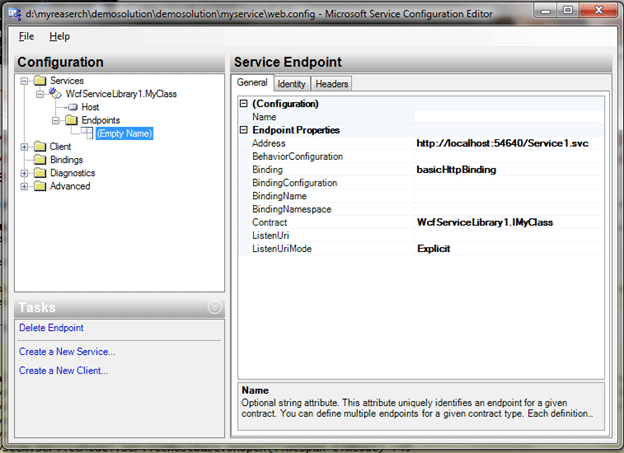Image resolution: width=624 pixels, height=453 pixels.
Task: Collapse the Endpoints tree node
Action: [x=56, y=120]
